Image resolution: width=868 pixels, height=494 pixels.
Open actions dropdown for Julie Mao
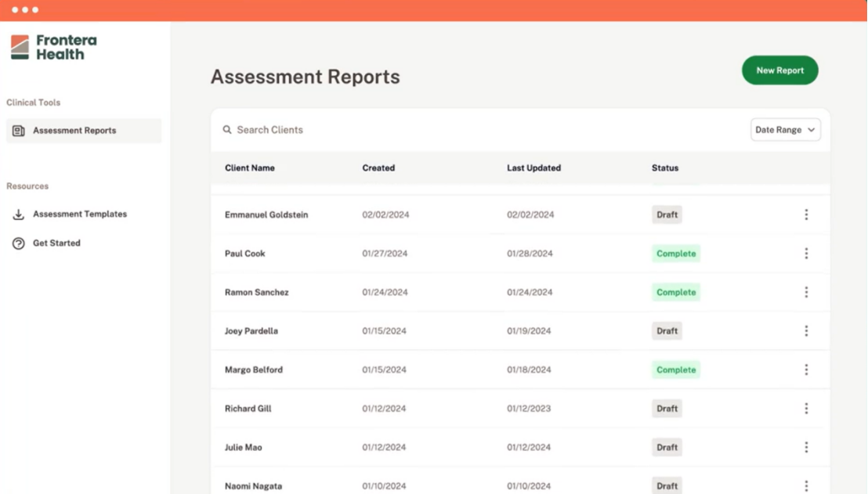click(x=806, y=447)
